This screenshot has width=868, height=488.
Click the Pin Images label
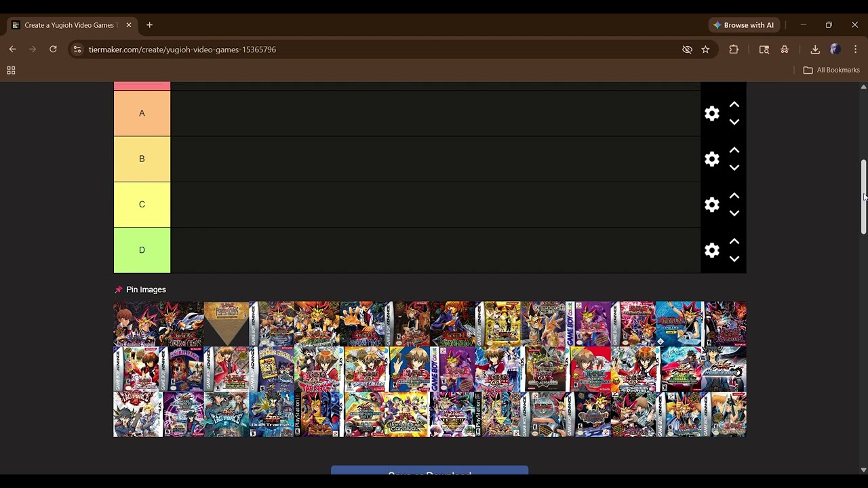click(x=146, y=289)
